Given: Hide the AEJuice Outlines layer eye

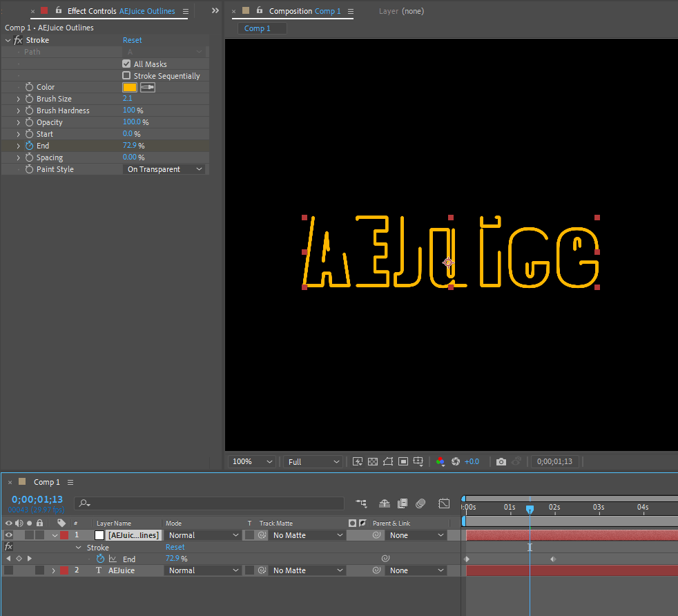Looking at the screenshot, I should pos(9,535).
